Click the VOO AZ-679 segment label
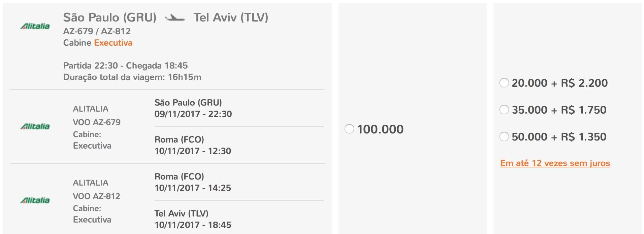Image resolution: width=644 pixels, height=234 pixels. coord(97,122)
